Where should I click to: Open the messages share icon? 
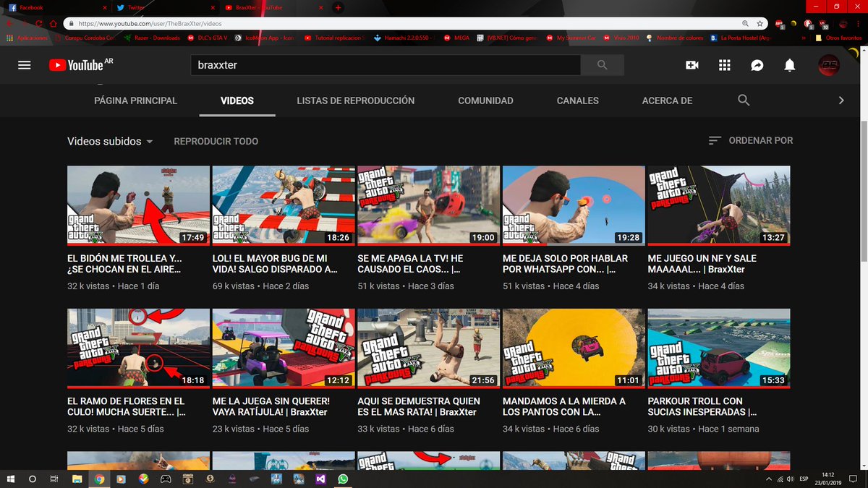(x=757, y=65)
